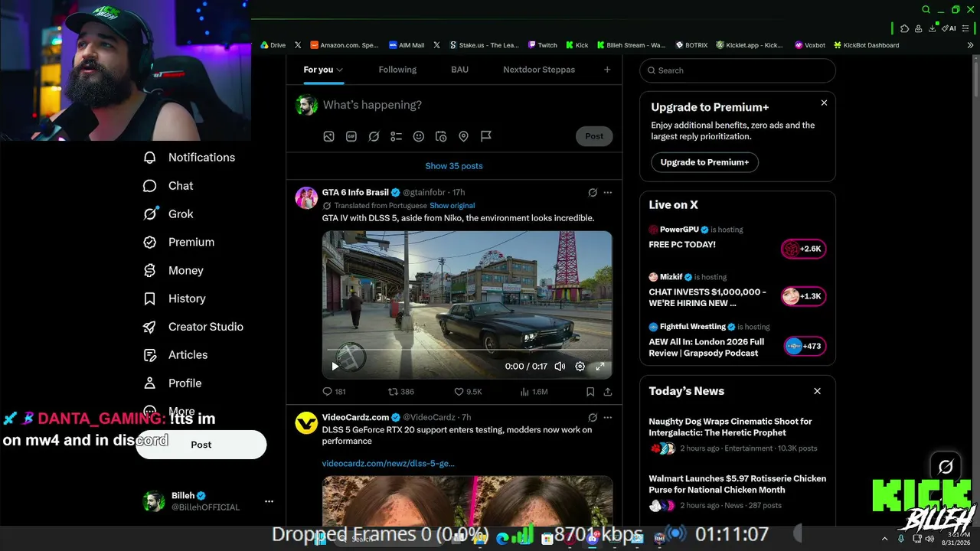This screenshot has width=980, height=551.
Task: Open Articles in the sidebar
Action: click(x=175, y=355)
